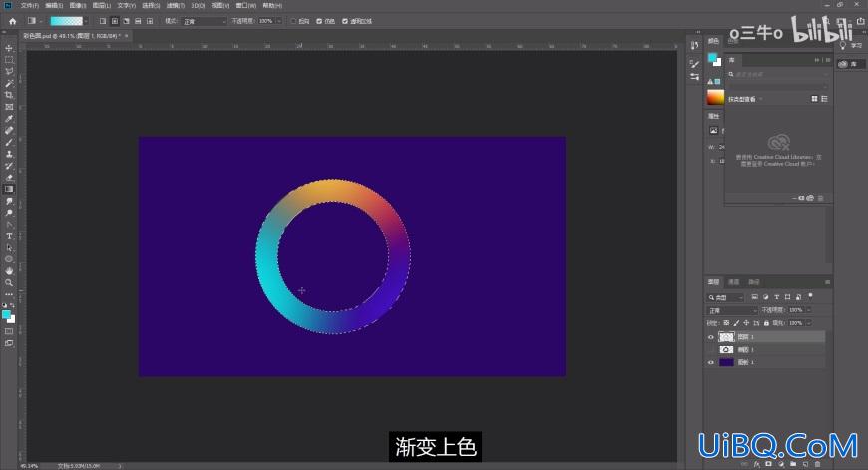Open the gradient picker dropdown arrow

(86, 21)
